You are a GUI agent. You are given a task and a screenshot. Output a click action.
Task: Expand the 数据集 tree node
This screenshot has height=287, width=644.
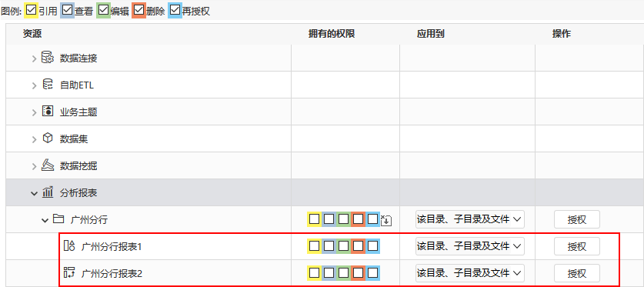[x=34, y=139]
